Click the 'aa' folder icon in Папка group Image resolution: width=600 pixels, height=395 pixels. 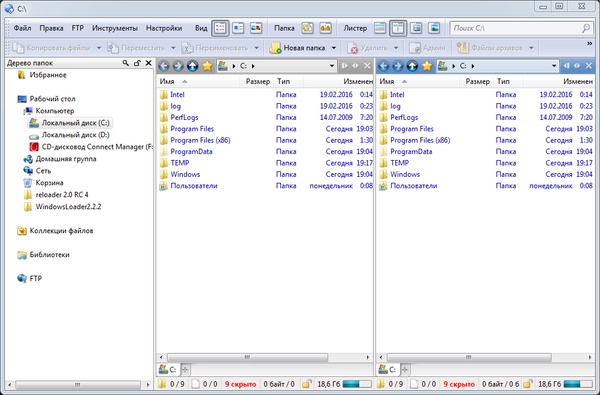point(325,28)
